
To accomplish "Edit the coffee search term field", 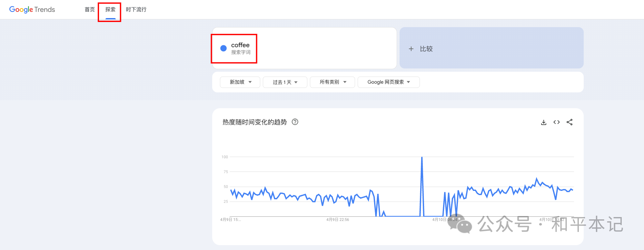I will point(304,48).
